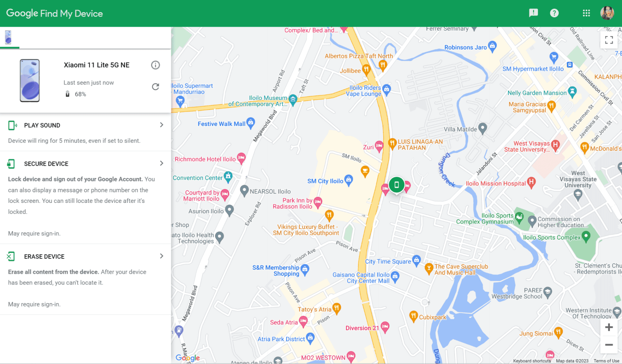Click the green device location marker
622x364 pixels.
point(396,185)
